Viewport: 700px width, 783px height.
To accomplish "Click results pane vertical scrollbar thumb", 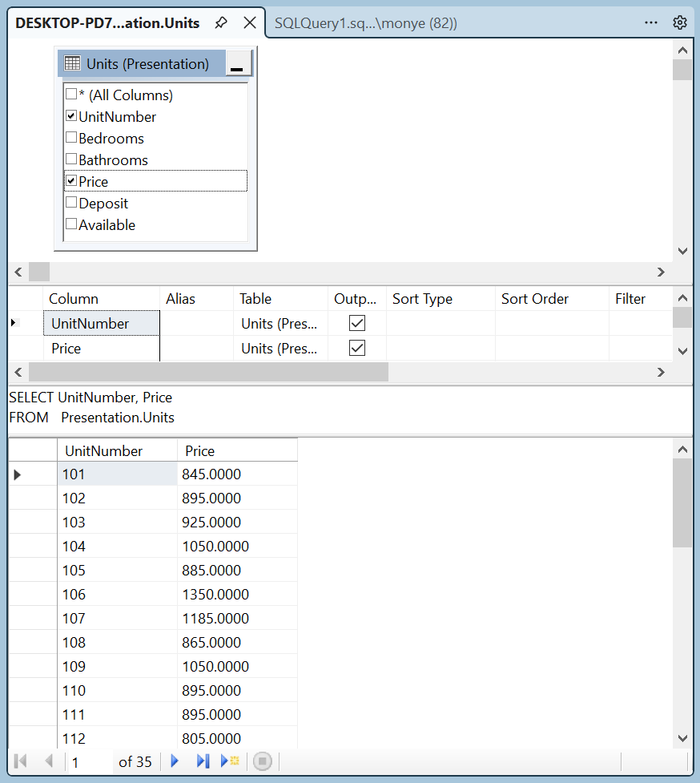I will (x=682, y=502).
